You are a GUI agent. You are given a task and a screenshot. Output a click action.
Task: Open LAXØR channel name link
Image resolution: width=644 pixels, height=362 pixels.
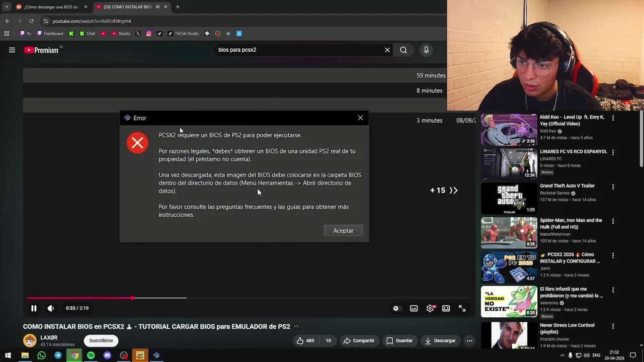[x=49, y=337]
